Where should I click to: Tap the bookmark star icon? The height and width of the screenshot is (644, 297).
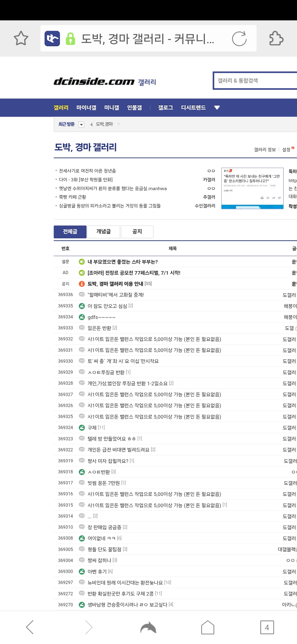pyautogui.click(x=21, y=38)
